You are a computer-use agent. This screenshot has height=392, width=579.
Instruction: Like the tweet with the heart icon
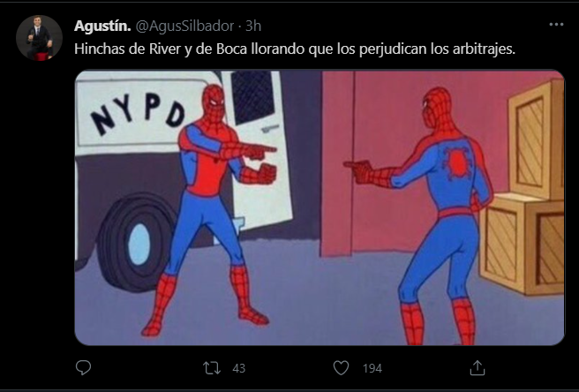point(341,368)
